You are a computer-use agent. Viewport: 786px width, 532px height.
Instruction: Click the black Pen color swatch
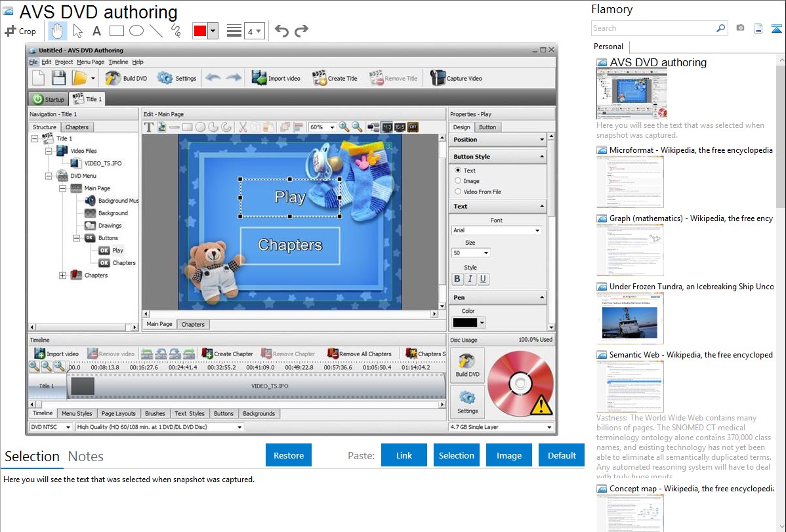(x=465, y=323)
